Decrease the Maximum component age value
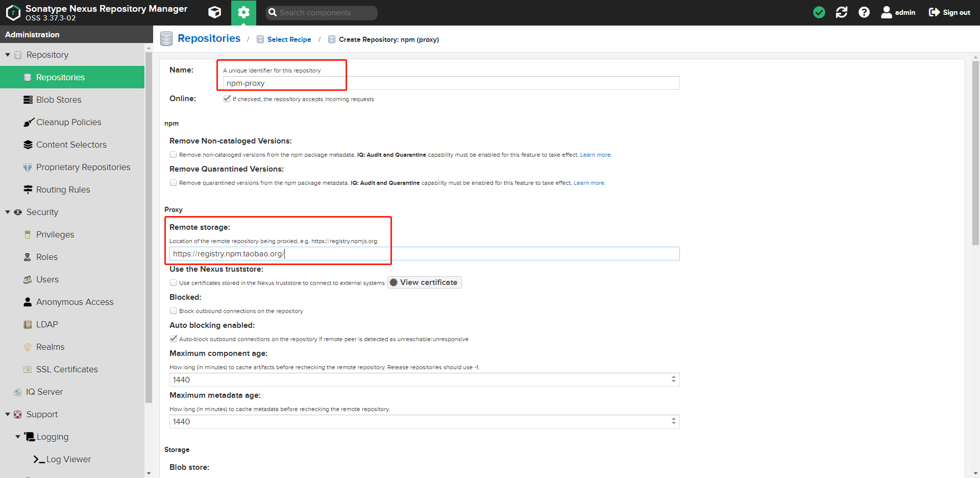The height and width of the screenshot is (478, 980). point(674,382)
